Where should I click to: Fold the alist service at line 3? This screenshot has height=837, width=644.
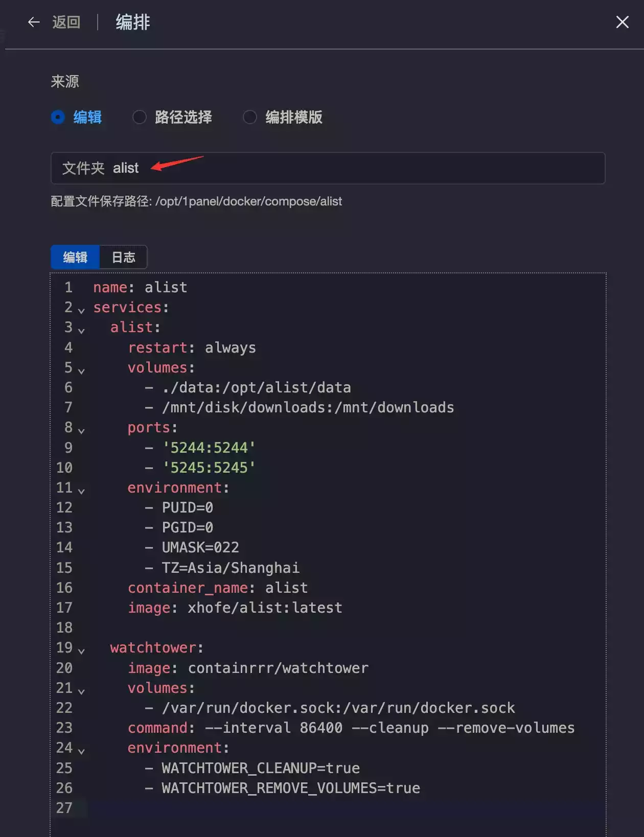click(81, 330)
